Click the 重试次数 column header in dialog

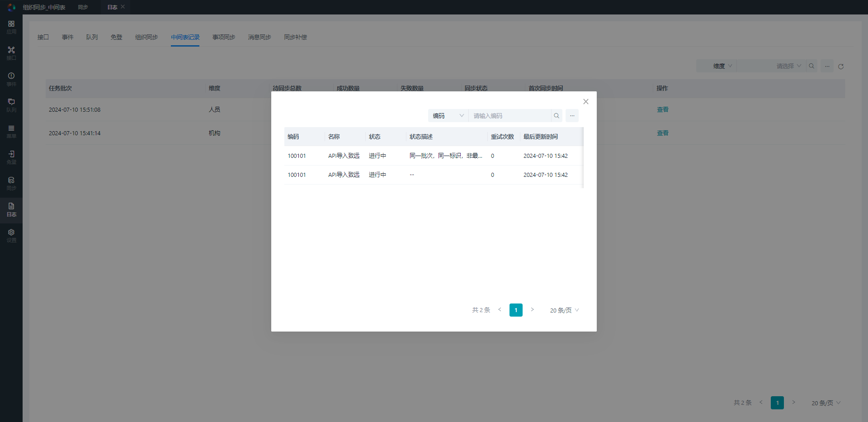pos(503,137)
